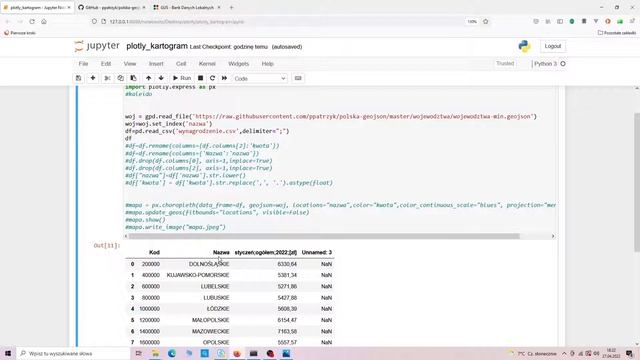This screenshot has height=360, width=640.
Task: Click the DOLNOŚLĄSKIE table cell
Action: point(209,264)
